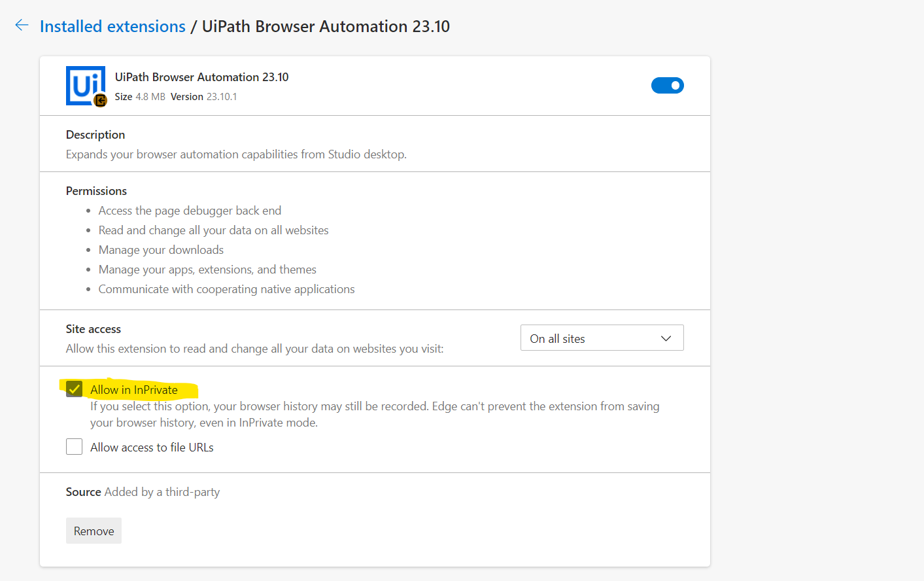Click the Remove button

tap(94, 531)
